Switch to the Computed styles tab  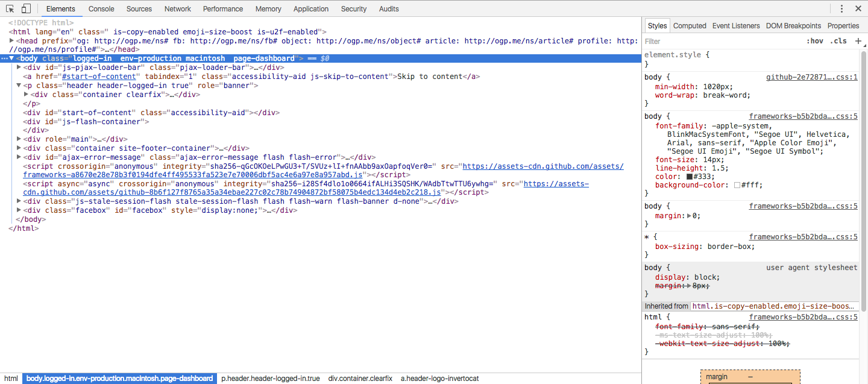pyautogui.click(x=690, y=26)
